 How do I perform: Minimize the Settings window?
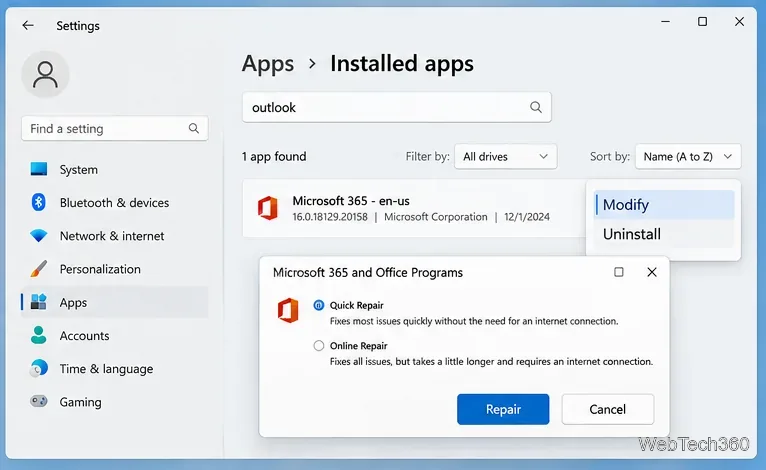pyautogui.click(x=665, y=21)
